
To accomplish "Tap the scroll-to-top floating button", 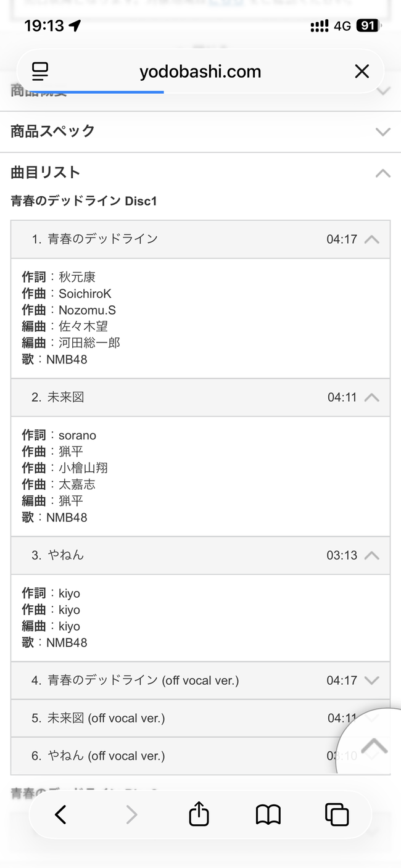I will (374, 747).
